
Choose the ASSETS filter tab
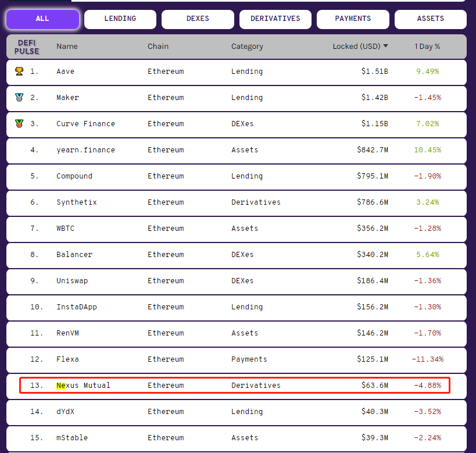(x=431, y=19)
